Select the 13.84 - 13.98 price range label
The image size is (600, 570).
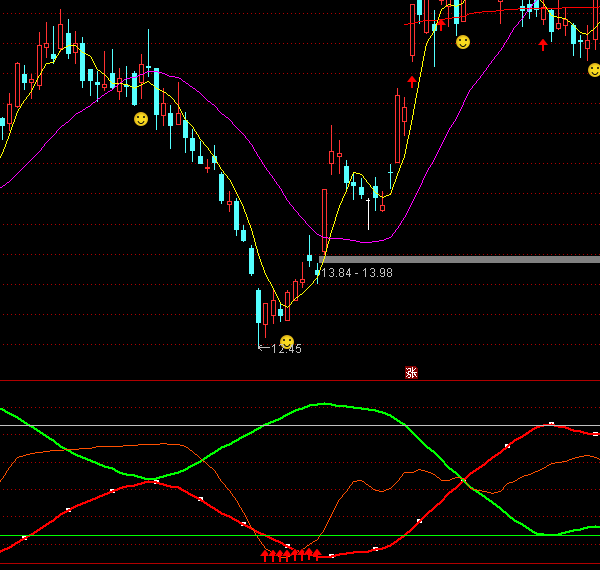click(x=357, y=272)
